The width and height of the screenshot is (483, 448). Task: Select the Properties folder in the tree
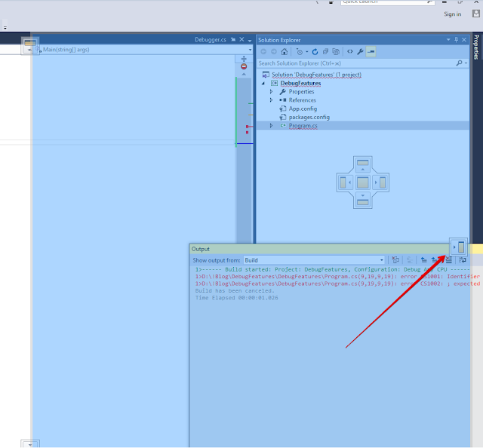[301, 92]
